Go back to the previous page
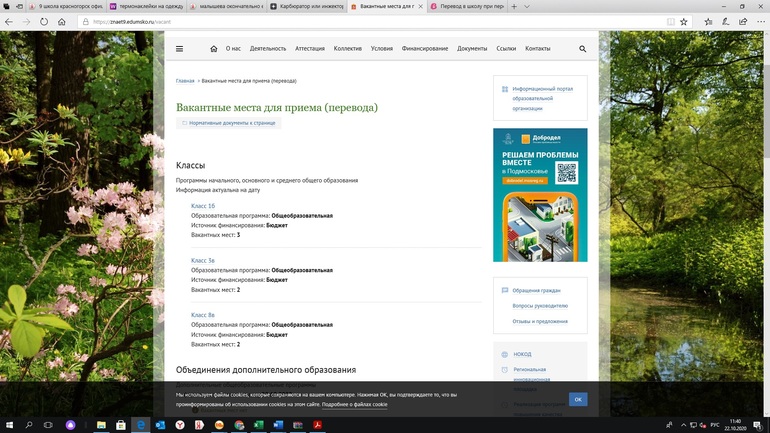Viewport: 770px width, 433px height. (x=10, y=21)
